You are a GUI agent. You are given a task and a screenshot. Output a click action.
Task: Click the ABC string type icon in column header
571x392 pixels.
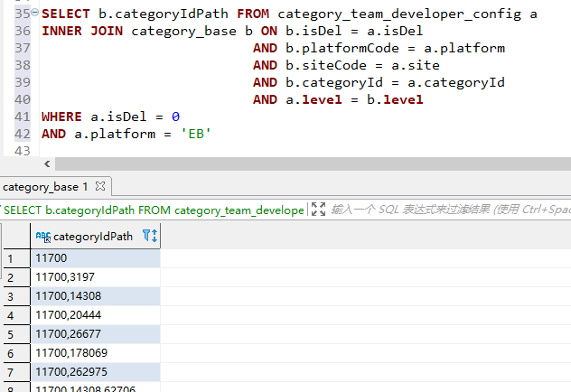(43, 237)
